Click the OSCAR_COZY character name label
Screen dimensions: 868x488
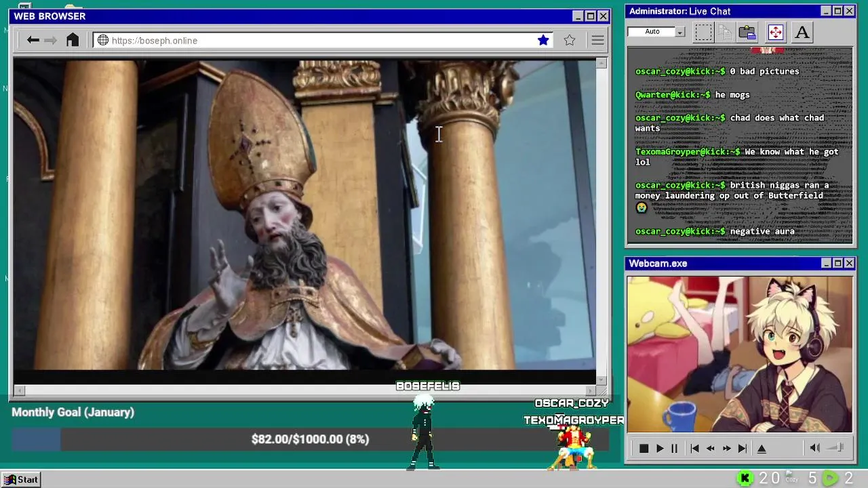coord(572,403)
